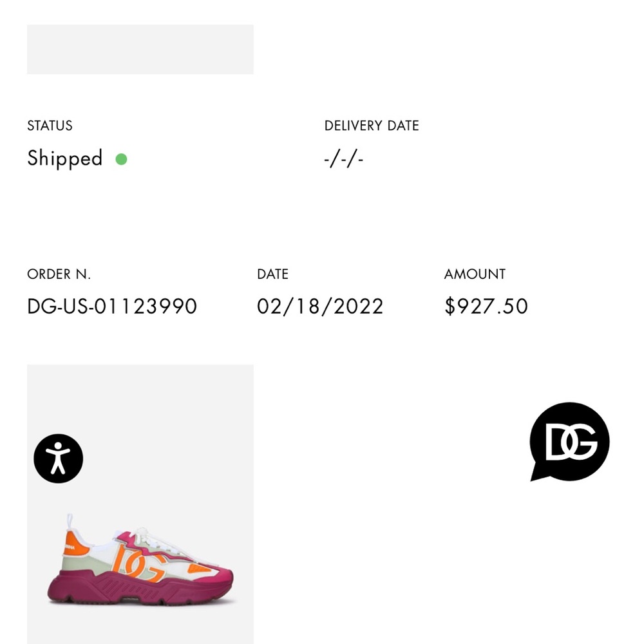This screenshot has width=644, height=644.
Task: Open the DG sneaker product thumbnail
Action: click(x=140, y=504)
